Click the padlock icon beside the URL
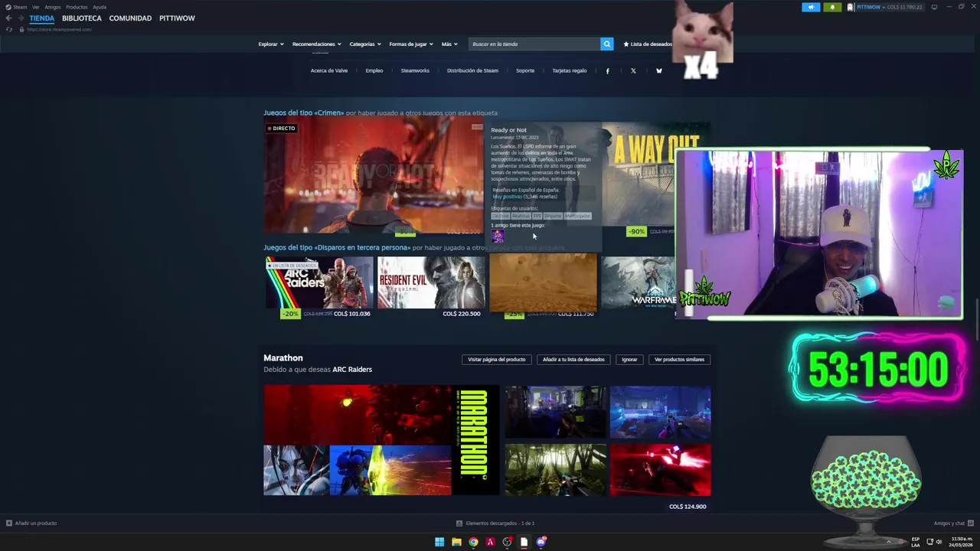 (21, 29)
